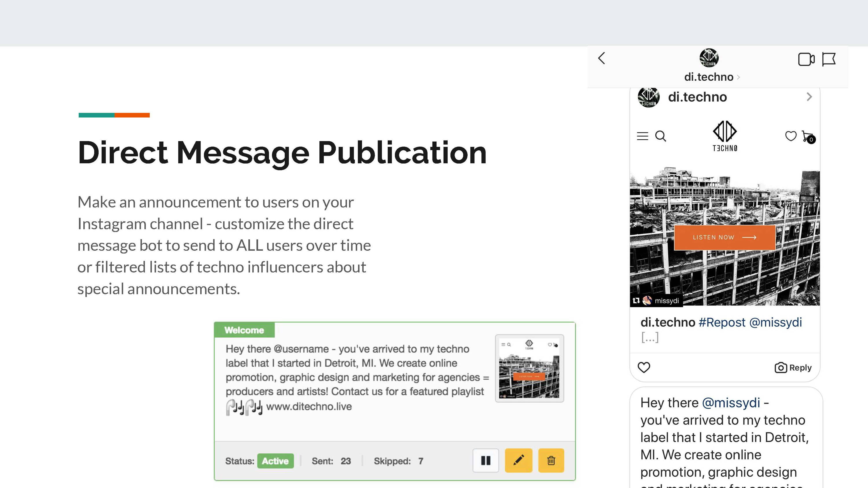Click the T3CHNO diamond logo
This screenshot has height=488, width=868.
(725, 136)
